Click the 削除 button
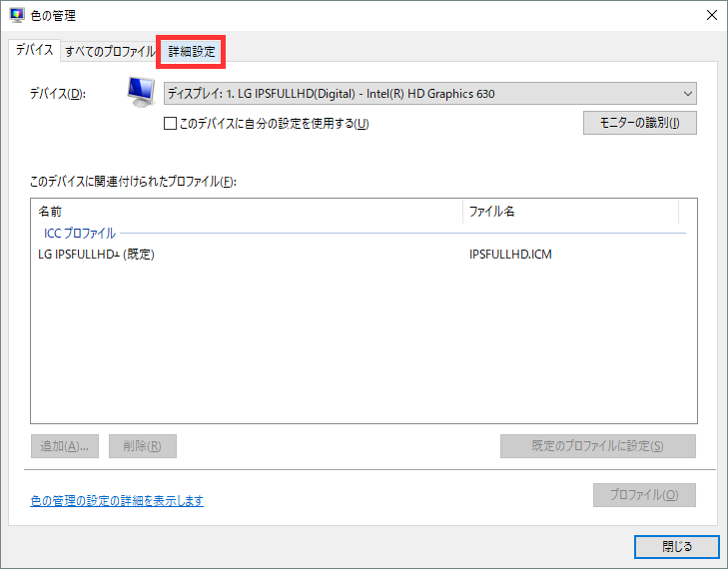Viewport: 728px width, 569px height. coord(143,446)
